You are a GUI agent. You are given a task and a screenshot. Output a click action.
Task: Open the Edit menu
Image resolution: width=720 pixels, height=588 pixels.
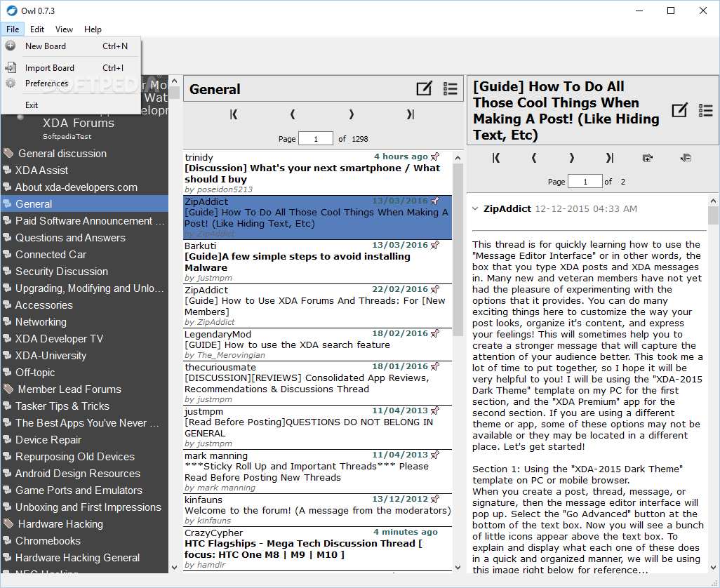click(37, 29)
